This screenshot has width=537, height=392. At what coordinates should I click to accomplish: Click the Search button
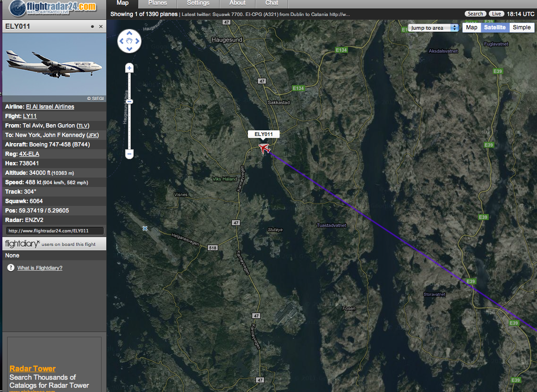point(475,14)
